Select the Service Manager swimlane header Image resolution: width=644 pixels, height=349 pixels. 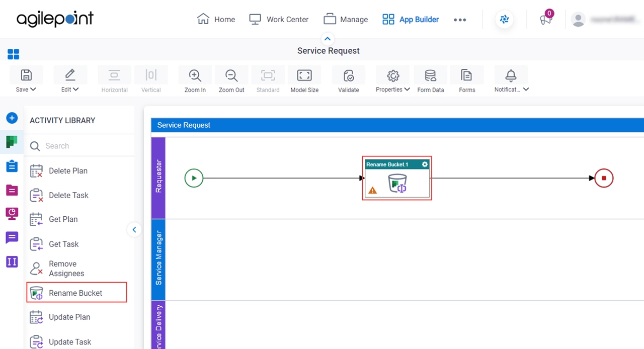pos(158,259)
